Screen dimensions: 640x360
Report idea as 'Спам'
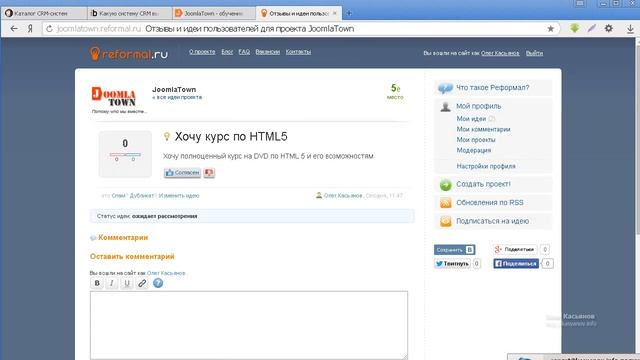[x=118, y=196]
